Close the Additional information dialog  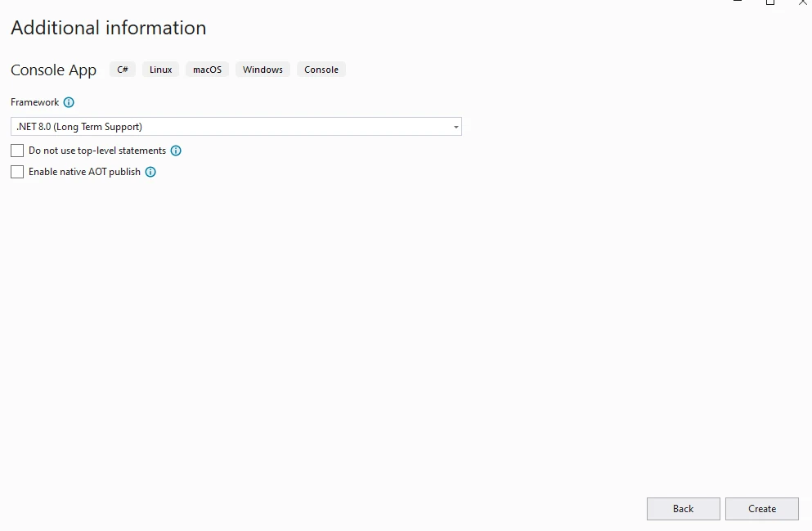pyautogui.click(x=802, y=2)
